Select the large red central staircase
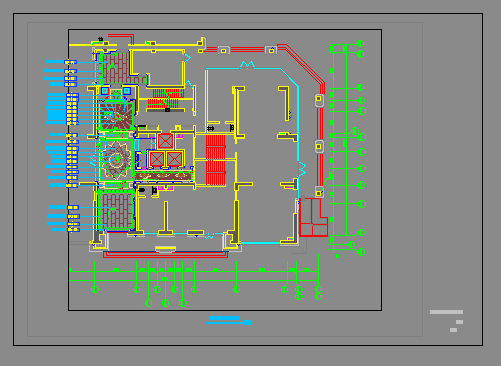The width and height of the screenshot is (501, 366). click(x=215, y=160)
